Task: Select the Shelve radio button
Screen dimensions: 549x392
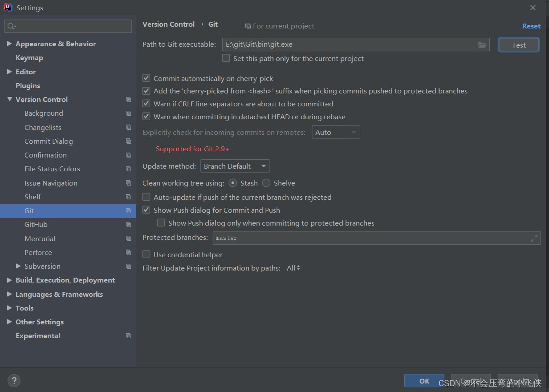Action: (x=266, y=183)
